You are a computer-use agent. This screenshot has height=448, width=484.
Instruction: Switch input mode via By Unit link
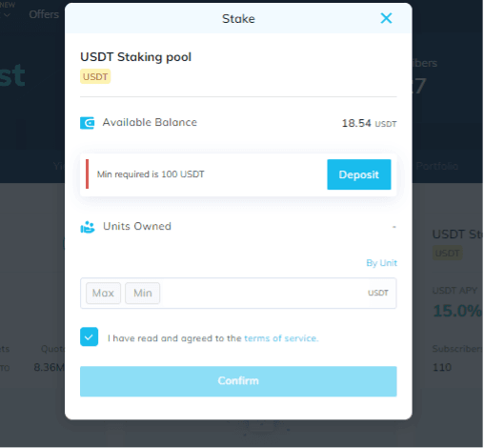(x=381, y=263)
